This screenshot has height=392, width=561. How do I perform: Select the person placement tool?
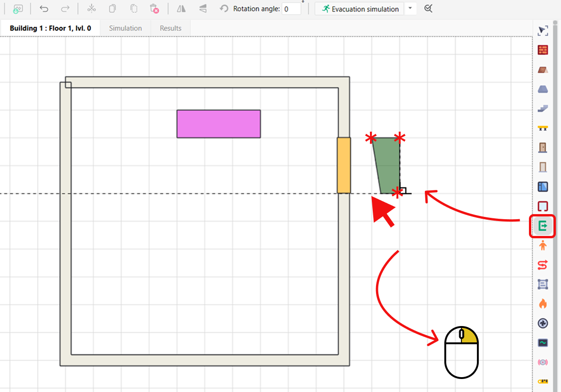pos(542,246)
